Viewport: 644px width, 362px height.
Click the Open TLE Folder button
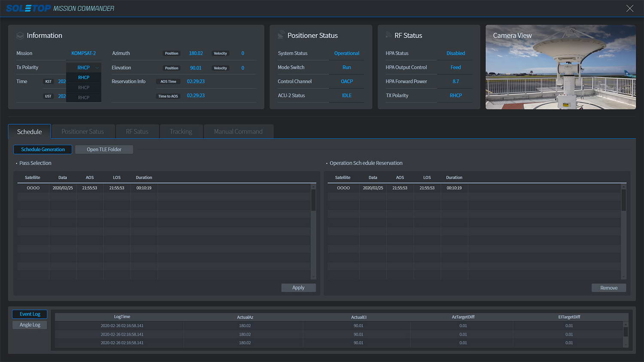pos(104,149)
